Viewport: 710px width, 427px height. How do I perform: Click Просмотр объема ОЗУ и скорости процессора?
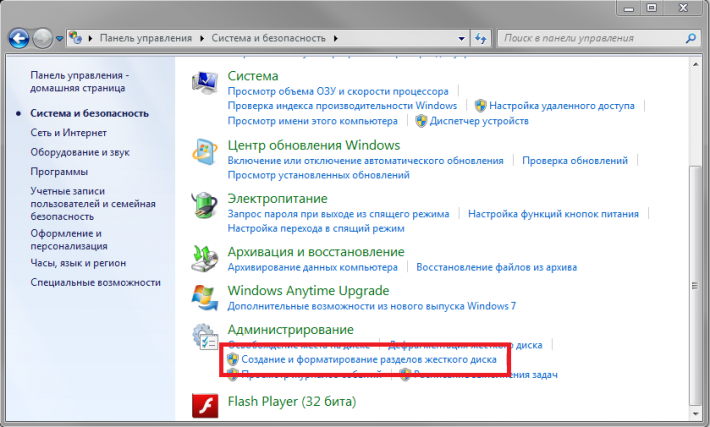(x=338, y=91)
